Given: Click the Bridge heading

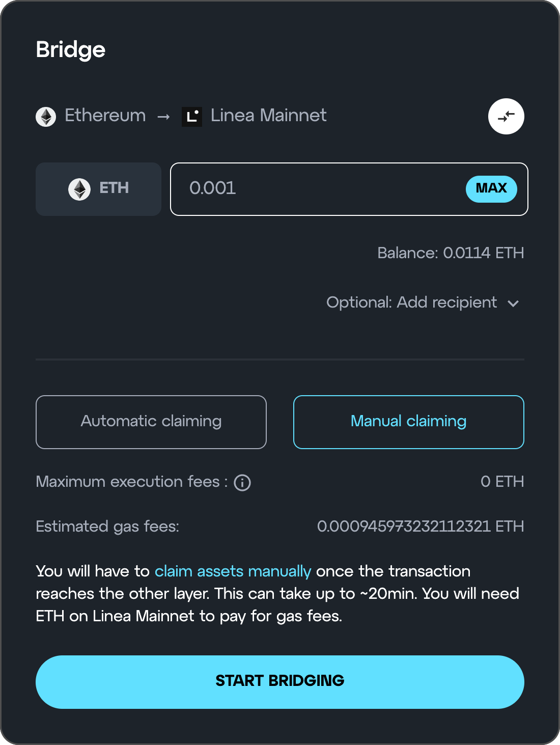Looking at the screenshot, I should click(x=71, y=50).
